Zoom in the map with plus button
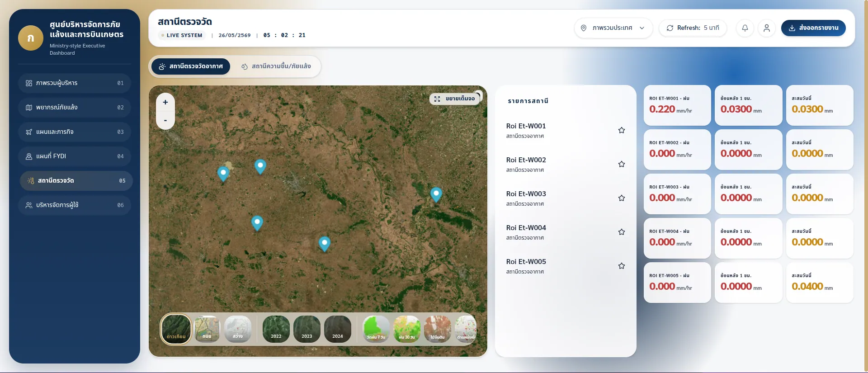Viewport: 868px width, 373px height. 165,102
